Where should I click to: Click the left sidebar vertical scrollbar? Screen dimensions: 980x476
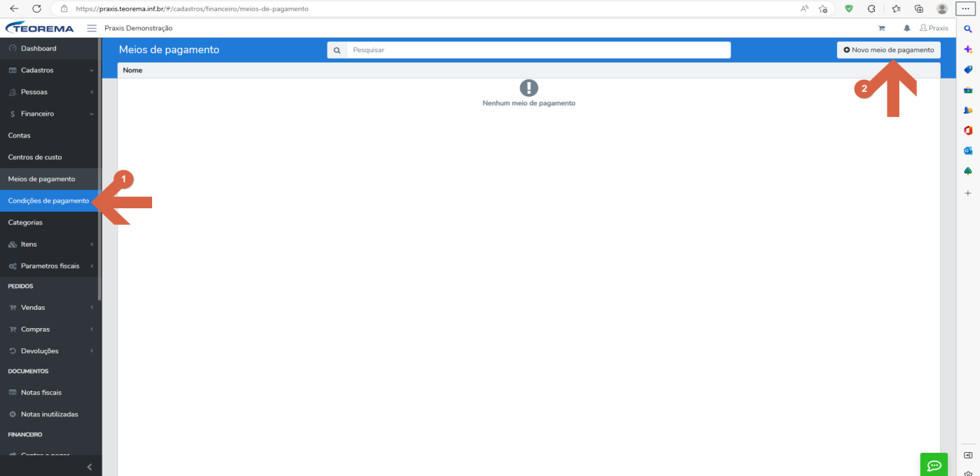pos(100,169)
